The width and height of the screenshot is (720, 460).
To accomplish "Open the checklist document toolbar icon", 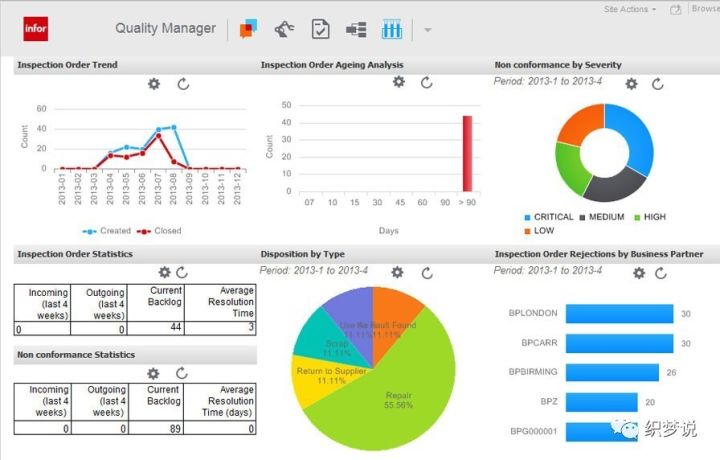I will tap(320, 29).
